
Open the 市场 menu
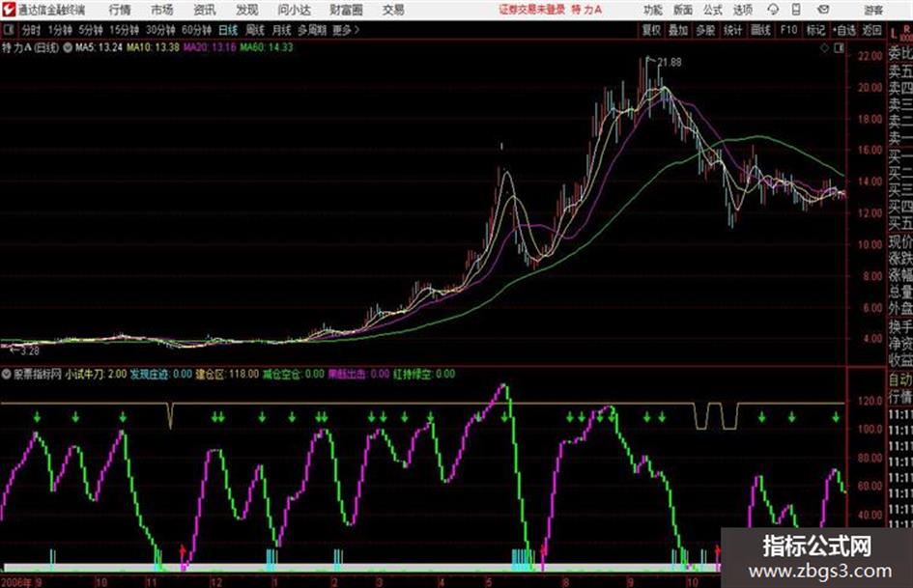tap(162, 10)
